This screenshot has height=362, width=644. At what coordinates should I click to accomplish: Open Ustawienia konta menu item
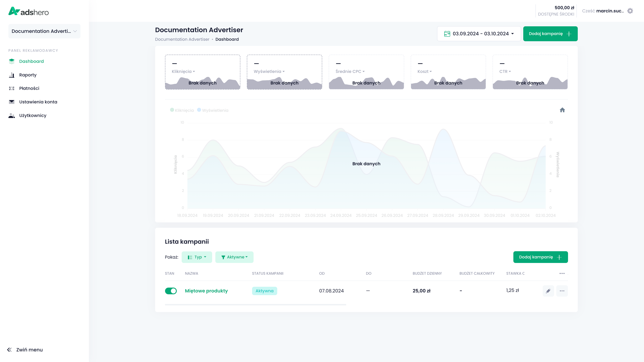coord(38,102)
